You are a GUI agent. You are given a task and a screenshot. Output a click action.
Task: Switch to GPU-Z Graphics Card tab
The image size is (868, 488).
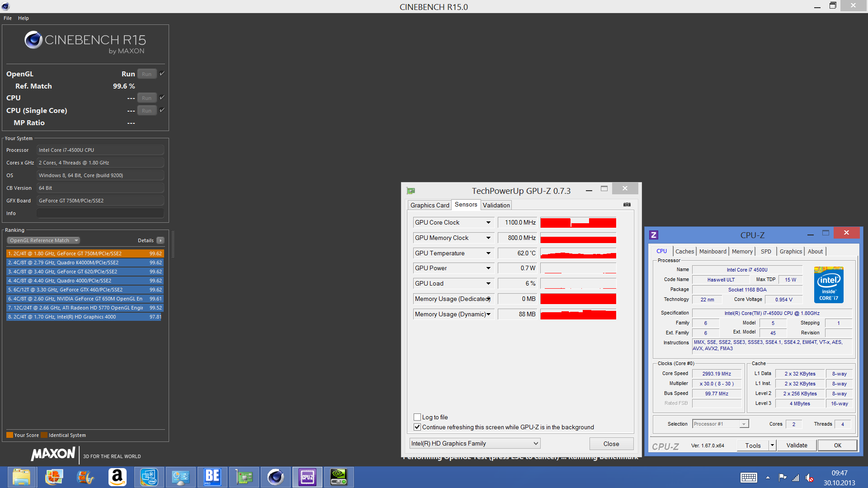pos(429,205)
